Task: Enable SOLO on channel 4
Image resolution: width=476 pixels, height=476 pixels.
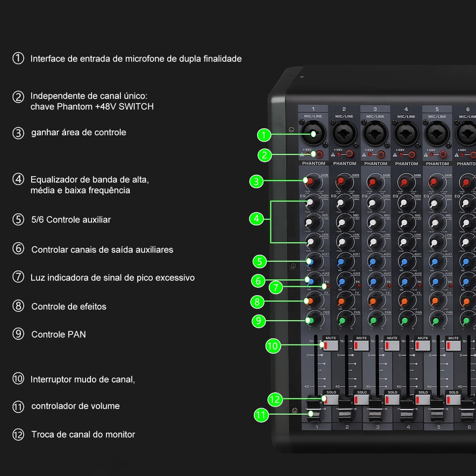Action: 423,400
